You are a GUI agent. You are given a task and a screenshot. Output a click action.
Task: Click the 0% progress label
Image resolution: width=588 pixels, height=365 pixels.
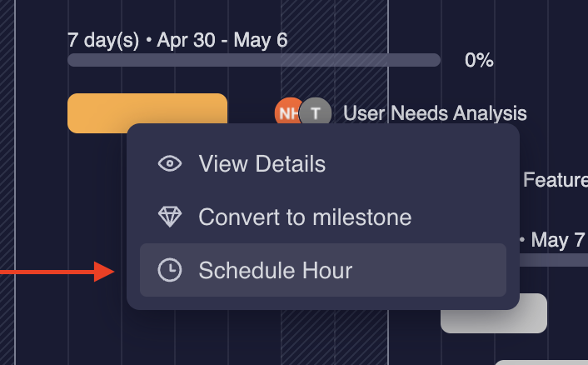point(479,60)
